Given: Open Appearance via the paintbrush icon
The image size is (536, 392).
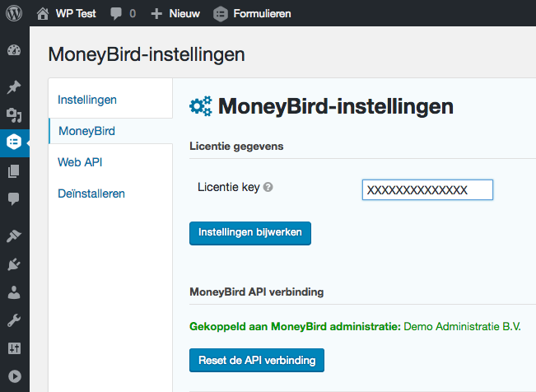Looking at the screenshot, I should pos(14,236).
